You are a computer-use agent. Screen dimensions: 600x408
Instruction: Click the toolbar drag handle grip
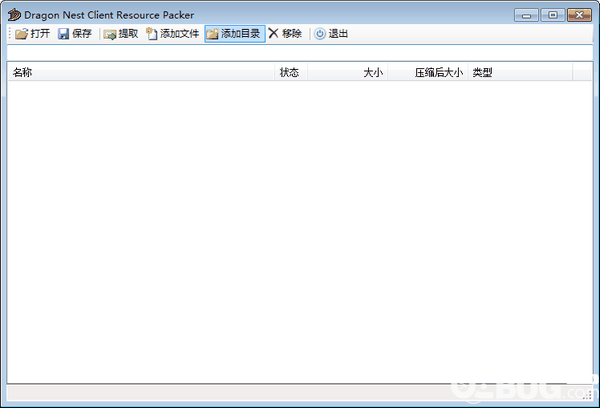pyautogui.click(x=10, y=34)
